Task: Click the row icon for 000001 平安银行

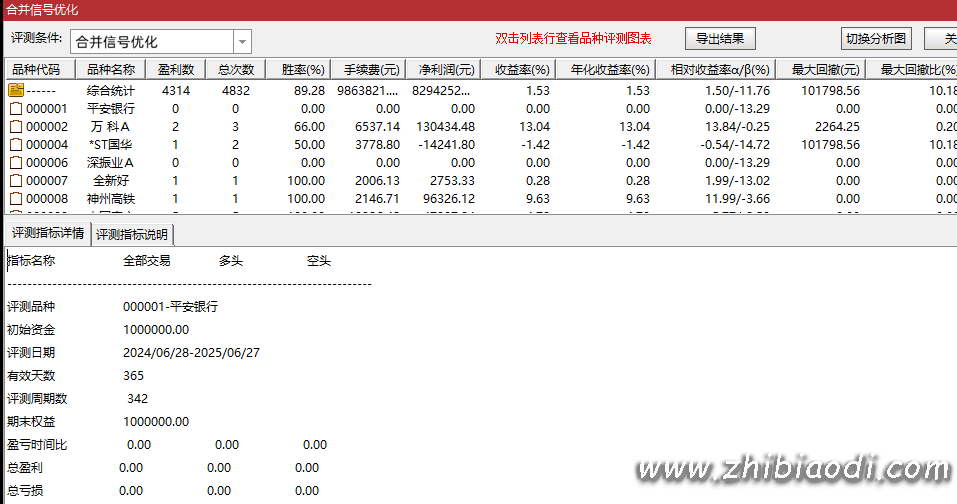Action: (x=16, y=109)
